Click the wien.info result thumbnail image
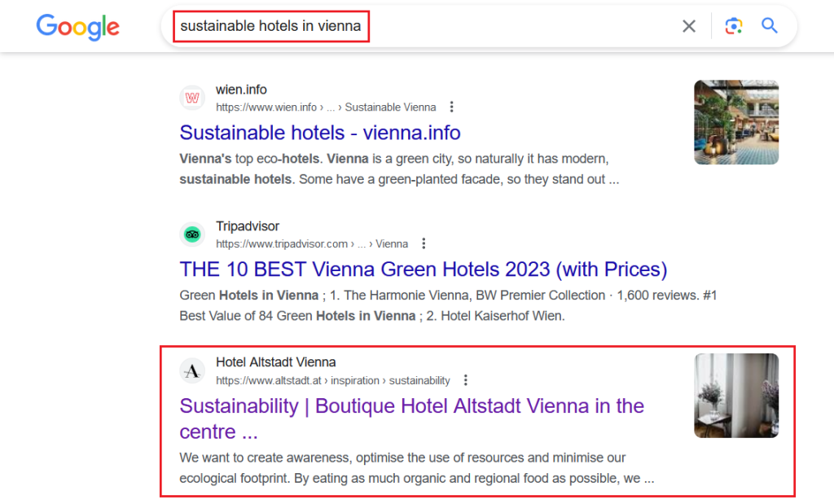 click(x=736, y=122)
